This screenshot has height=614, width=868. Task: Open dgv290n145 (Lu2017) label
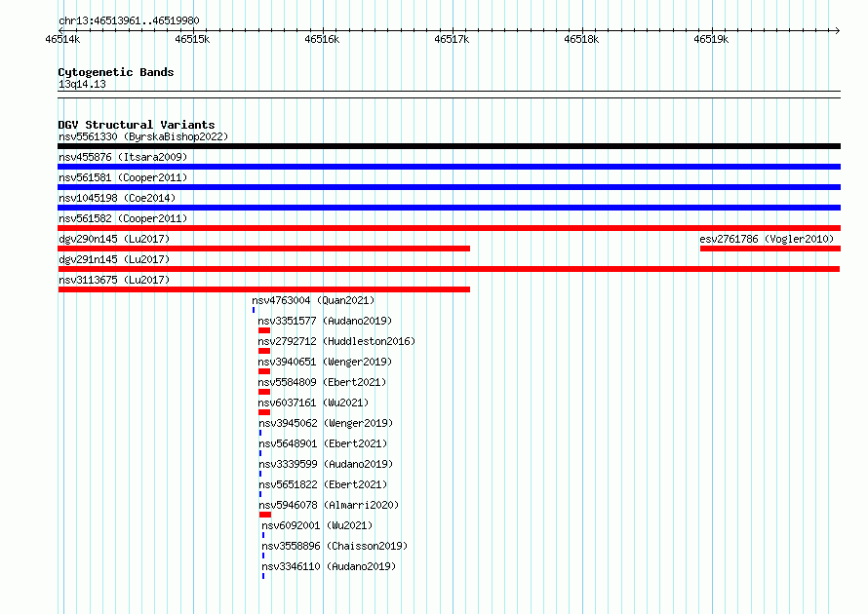coord(114,239)
